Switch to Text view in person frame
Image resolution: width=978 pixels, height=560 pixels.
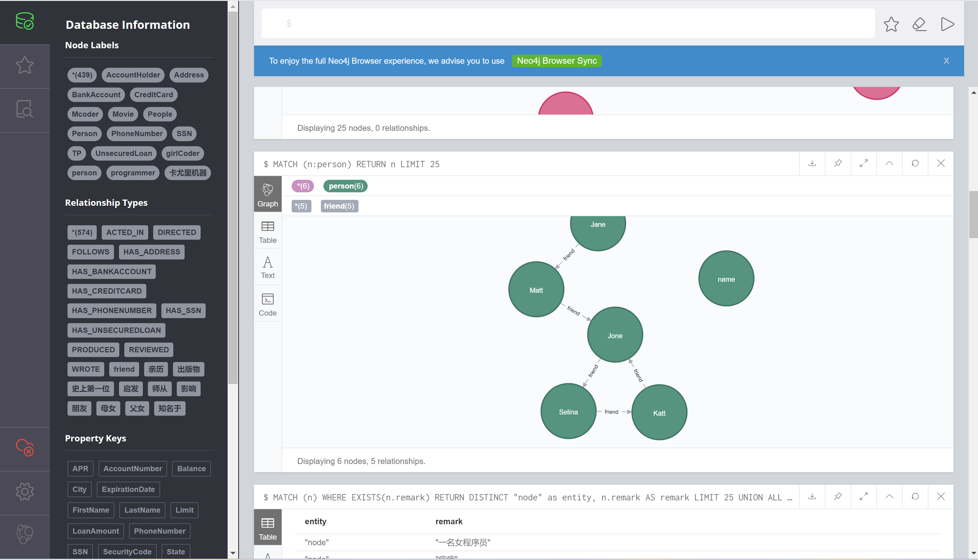(267, 267)
